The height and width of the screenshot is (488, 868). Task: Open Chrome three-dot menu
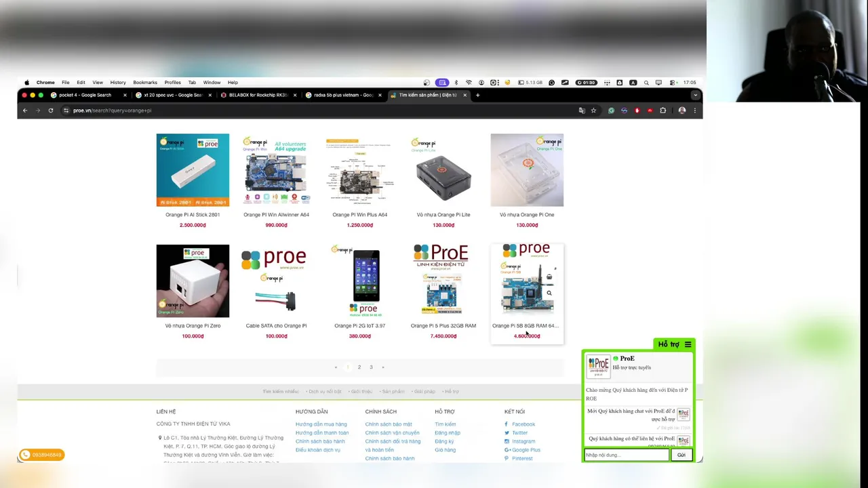pyautogui.click(x=694, y=110)
